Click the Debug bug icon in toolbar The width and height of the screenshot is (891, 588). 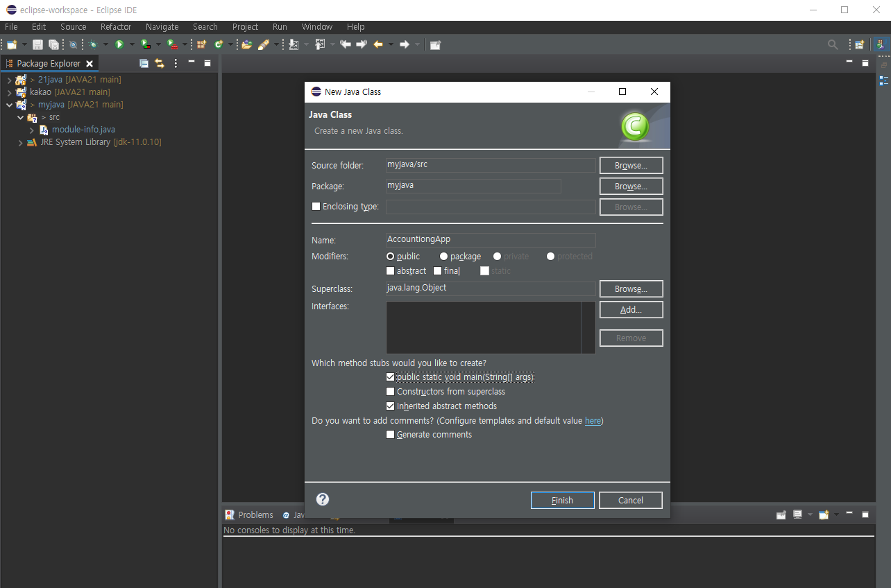pyautogui.click(x=93, y=44)
